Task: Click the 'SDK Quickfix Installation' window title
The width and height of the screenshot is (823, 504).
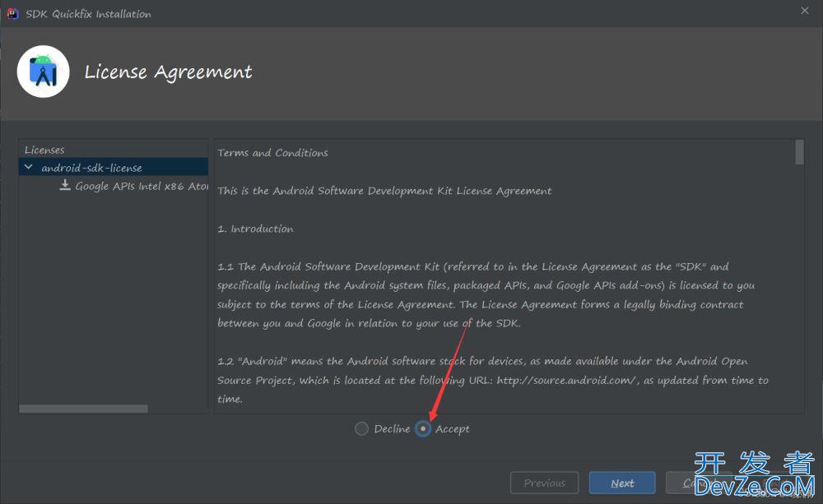Action: tap(89, 14)
